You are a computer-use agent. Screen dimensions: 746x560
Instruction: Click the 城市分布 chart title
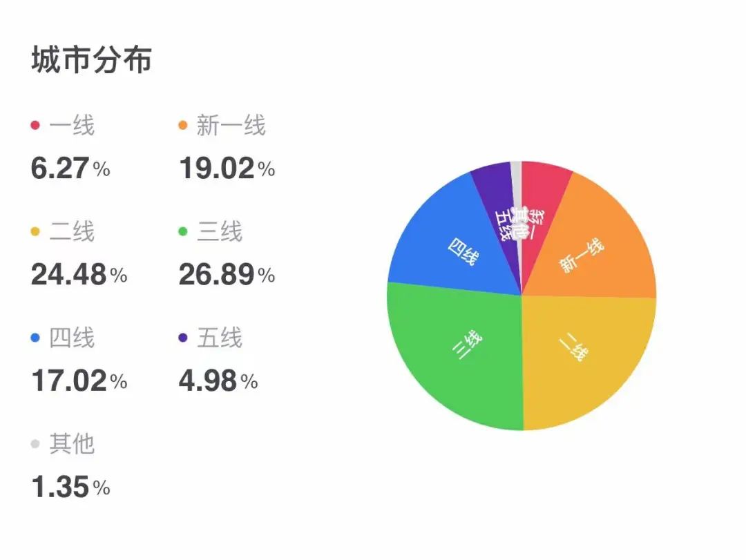click(91, 61)
